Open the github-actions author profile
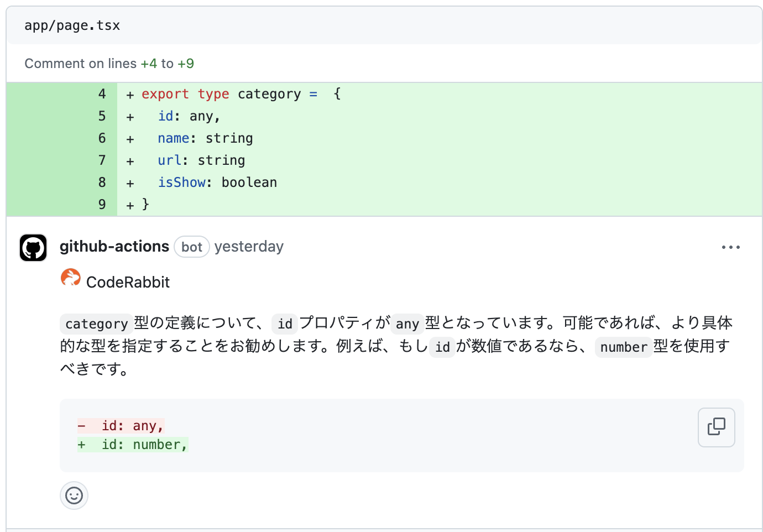This screenshot has height=532, width=763. pyautogui.click(x=114, y=247)
